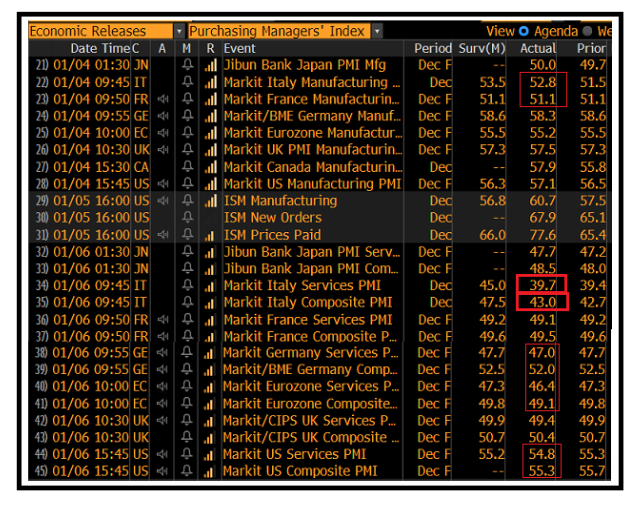
Task: Open the Purchasing Managers' Index dropdown arrow
Action: [x=377, y=31]
